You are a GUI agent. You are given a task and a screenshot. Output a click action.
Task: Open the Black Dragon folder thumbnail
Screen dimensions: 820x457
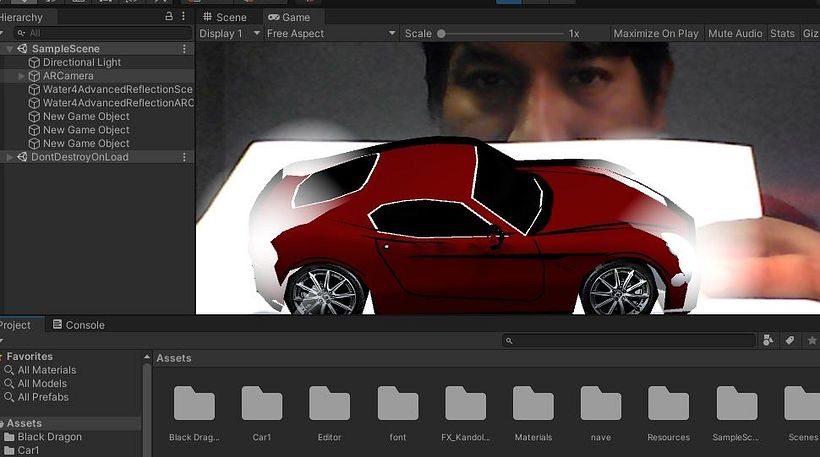tap(194, 403)
